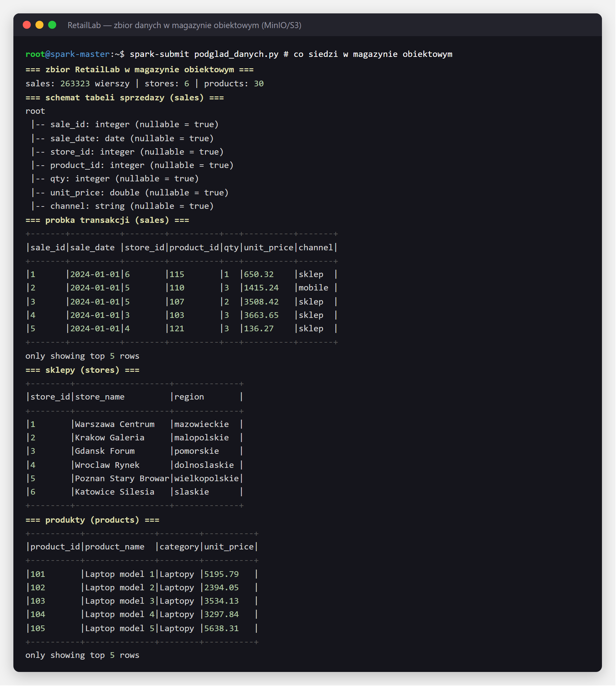Click the 'sale_date' column header
Image resolution: width=616 pixels, height=686 pixels.
coord(92,248)
